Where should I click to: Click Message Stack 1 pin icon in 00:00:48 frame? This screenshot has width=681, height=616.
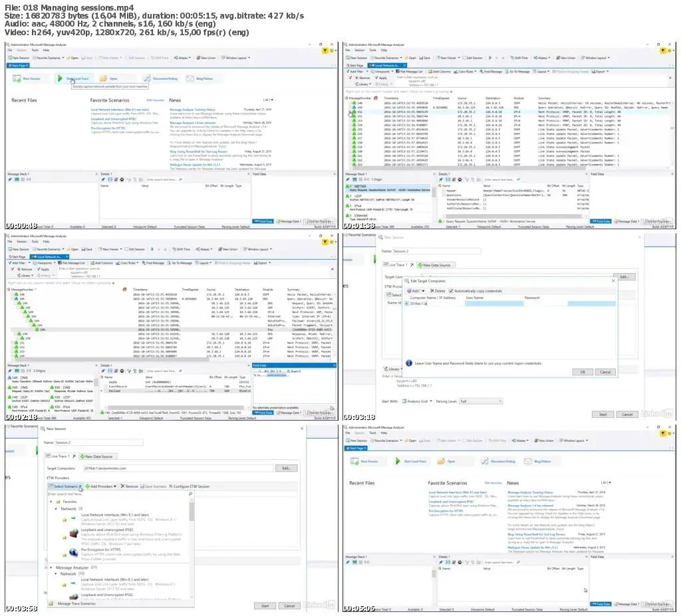pyautogui.click(x=9, y=179)
